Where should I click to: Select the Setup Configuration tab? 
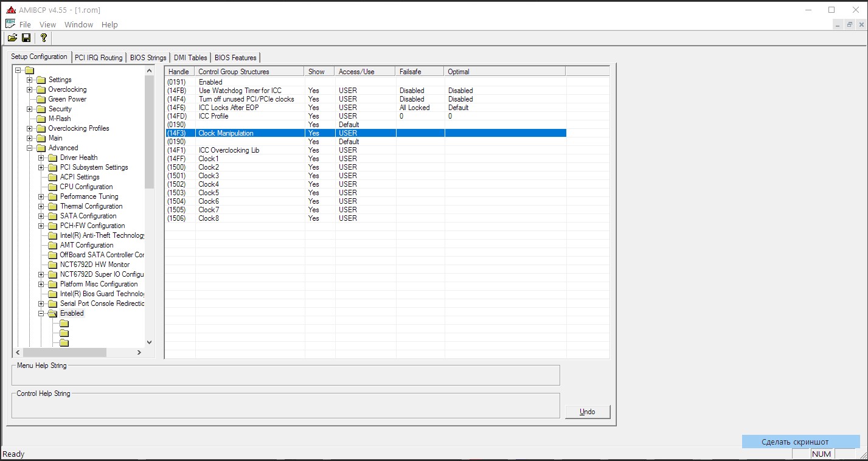(x=40, y=57)
